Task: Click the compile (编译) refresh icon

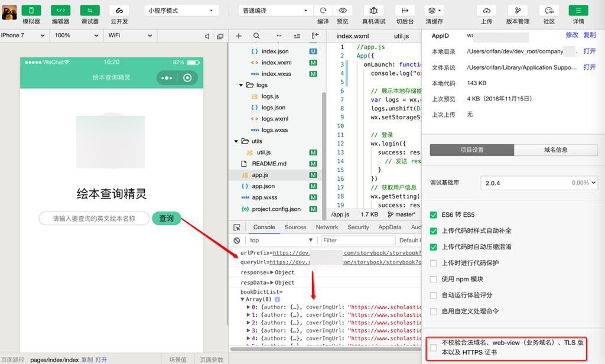Action: point(323,11)
